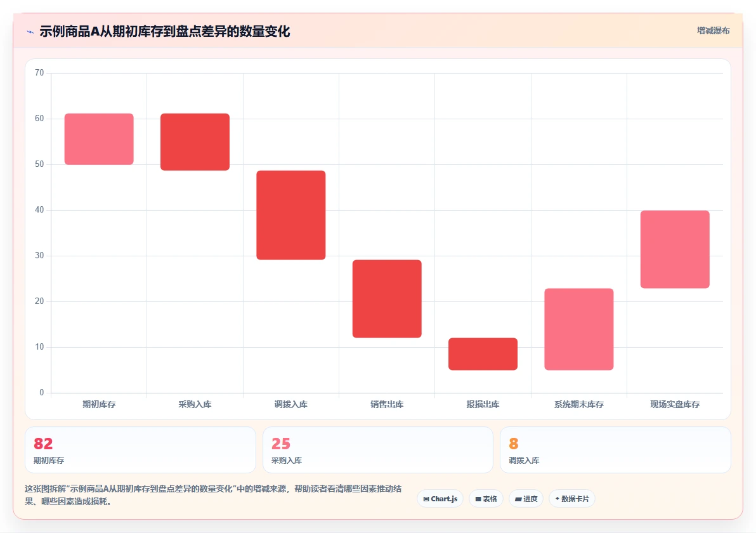Click the 销售出库 red bar
The width and height of the screenshot is (756, 533).
click(387, 299)
